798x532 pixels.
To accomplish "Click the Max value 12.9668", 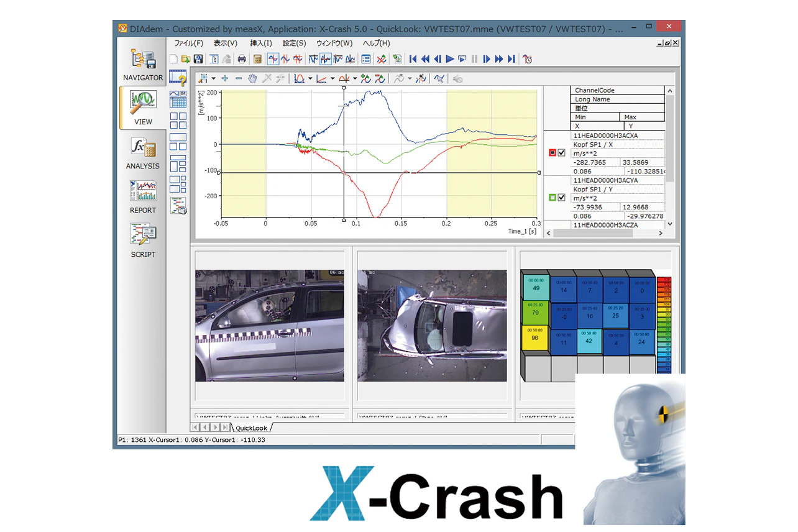I will (x=643, y=207).
